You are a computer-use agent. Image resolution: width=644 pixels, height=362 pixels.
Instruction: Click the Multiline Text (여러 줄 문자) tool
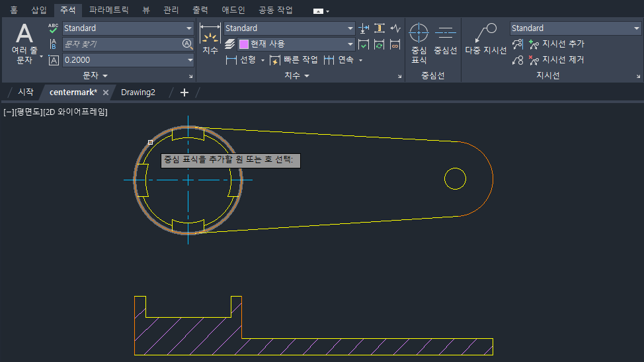tap(24, 43)
